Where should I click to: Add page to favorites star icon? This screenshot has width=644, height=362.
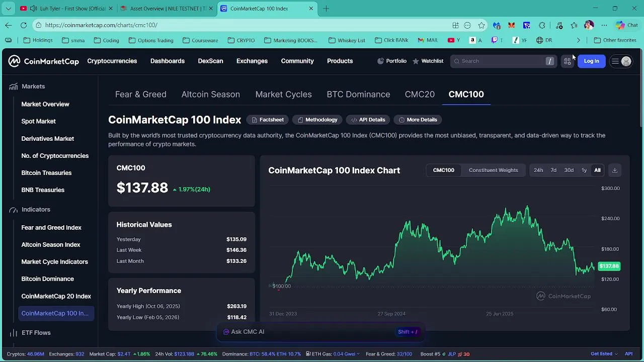481,25
